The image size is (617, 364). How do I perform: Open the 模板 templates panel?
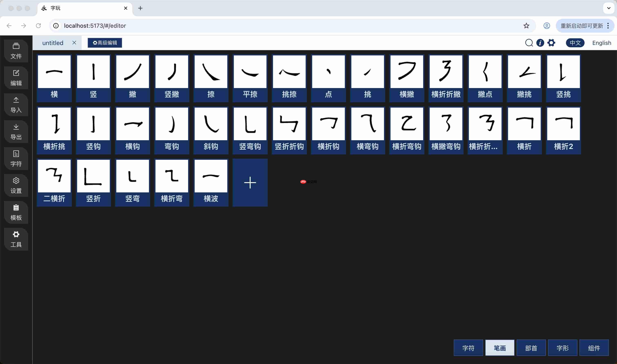coord(16,213)
